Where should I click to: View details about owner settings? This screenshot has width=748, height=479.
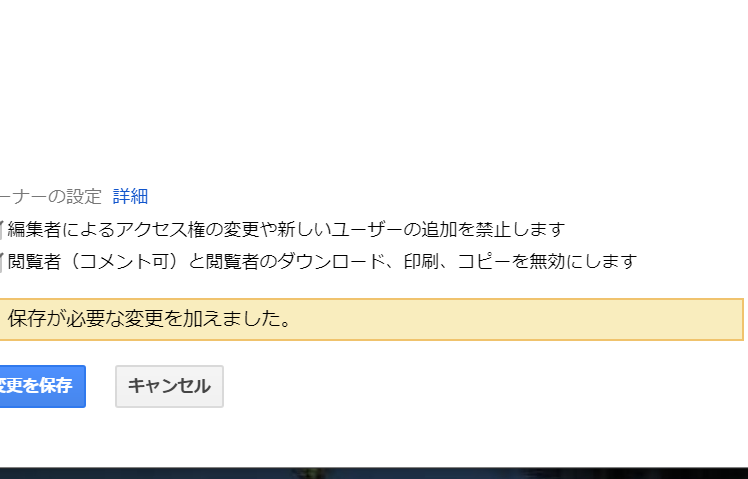pos(130,197)
